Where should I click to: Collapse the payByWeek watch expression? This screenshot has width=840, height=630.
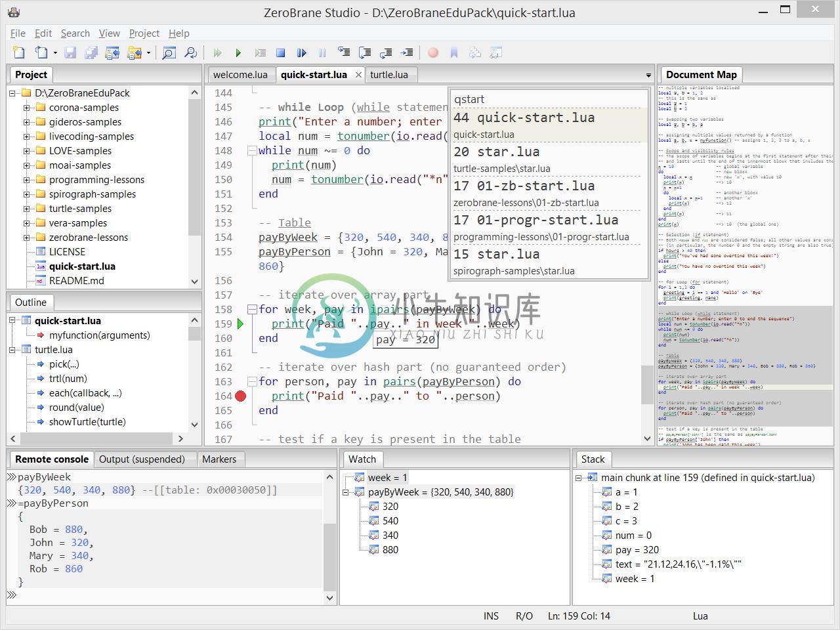click(x=346, y=492)
